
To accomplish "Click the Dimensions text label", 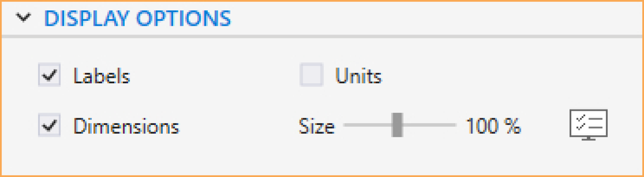I will click(x=126, y=125).
